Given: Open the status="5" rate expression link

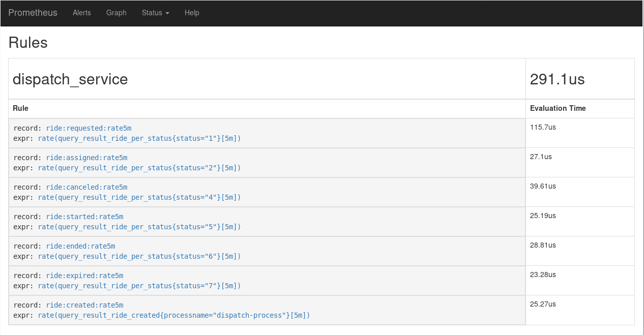Looking at the screenshot, I should (x=139, y=227).
